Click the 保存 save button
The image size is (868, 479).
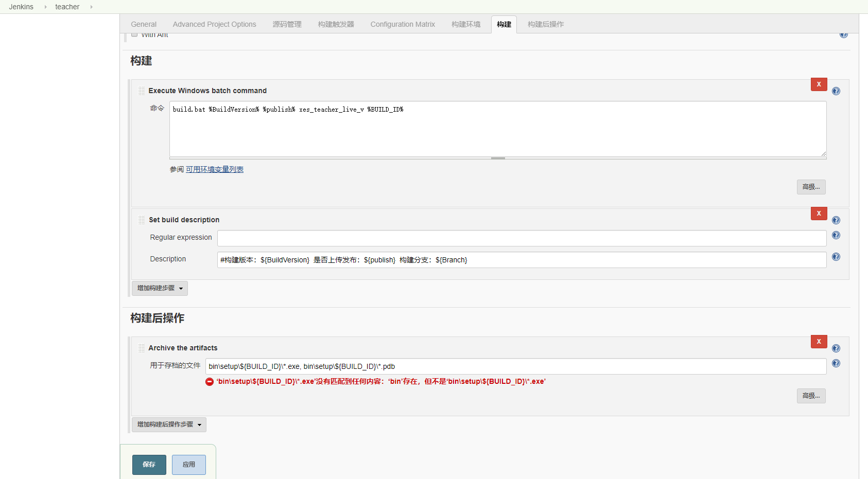[x=149, y=465]
